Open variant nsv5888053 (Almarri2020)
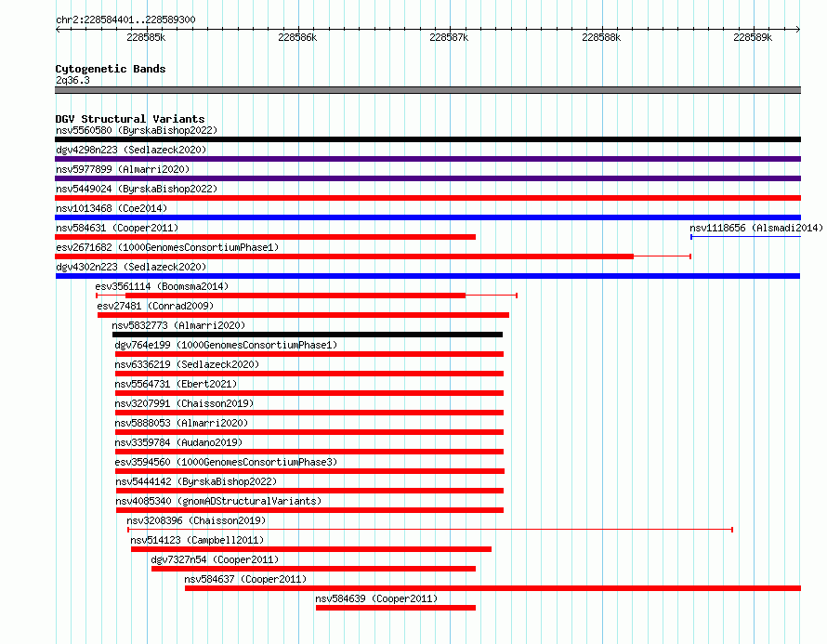 (181, 423)
